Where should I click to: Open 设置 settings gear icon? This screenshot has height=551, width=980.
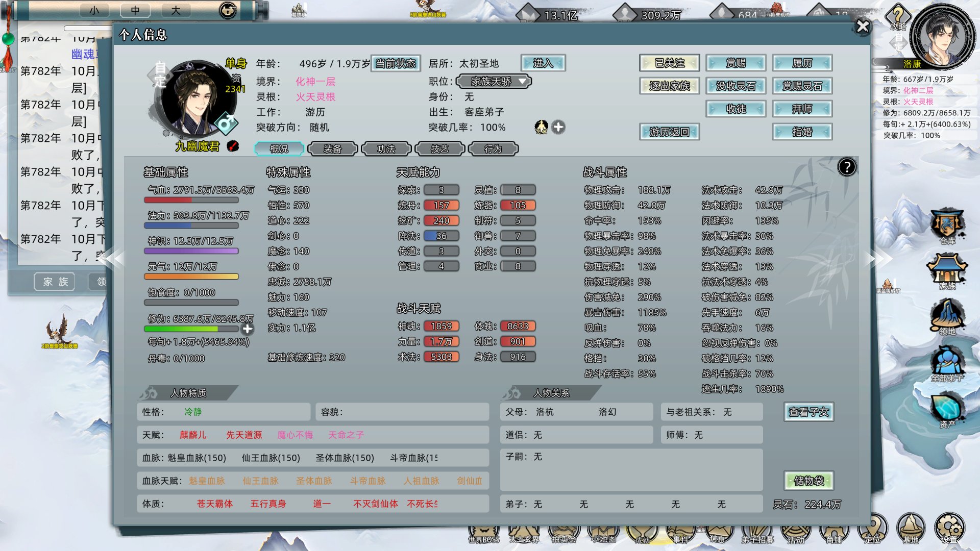tap(949, 528)
